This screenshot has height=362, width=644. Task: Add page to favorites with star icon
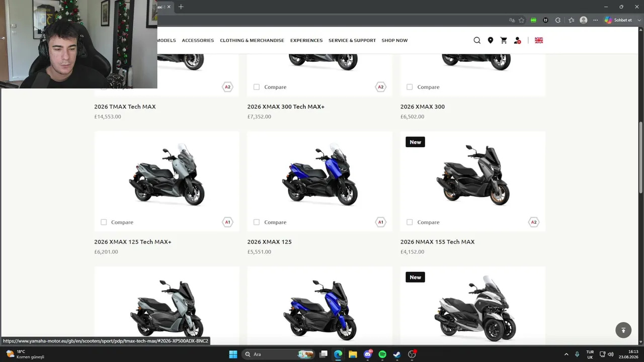522,20
